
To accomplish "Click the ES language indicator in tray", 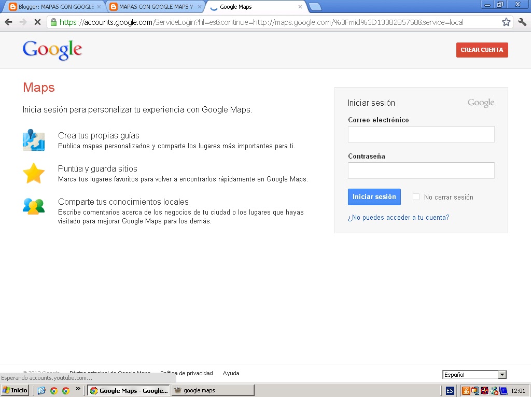I will [x=450, y=391].
